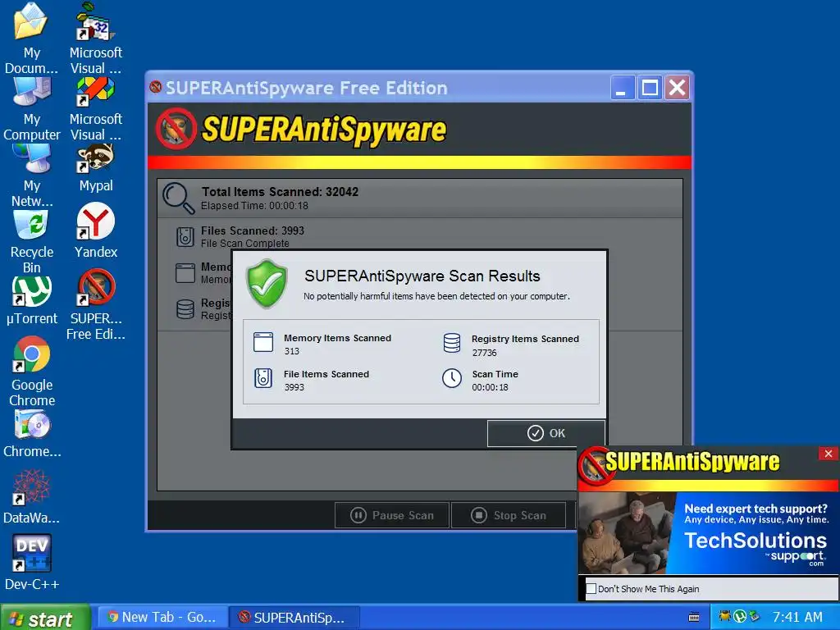Click the Memory Items Scanned value 313
This screenshot has height=630, width=840.
coord(291,351)
